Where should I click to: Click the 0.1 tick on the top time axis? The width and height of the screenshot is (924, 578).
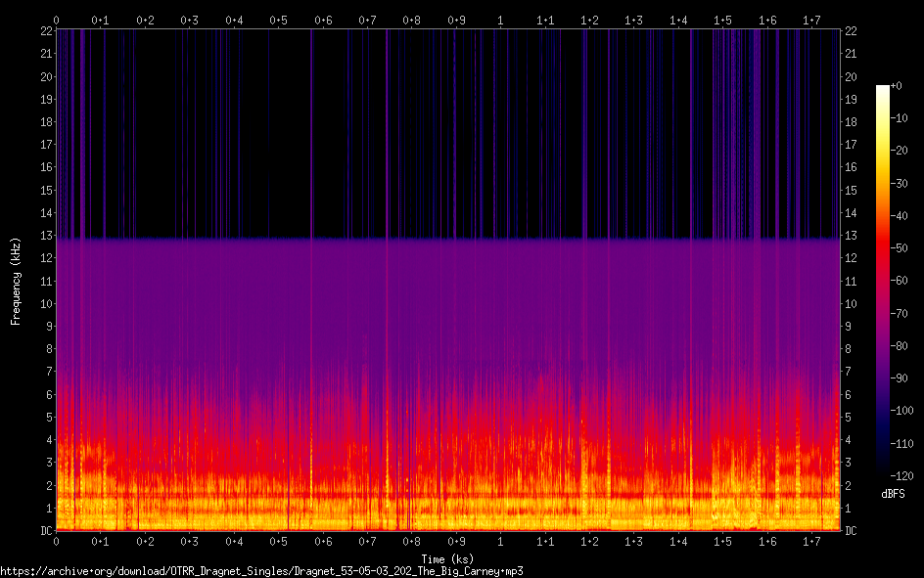point(101,20)
